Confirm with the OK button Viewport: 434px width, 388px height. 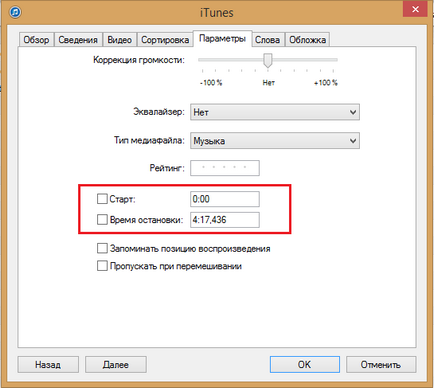305,364
